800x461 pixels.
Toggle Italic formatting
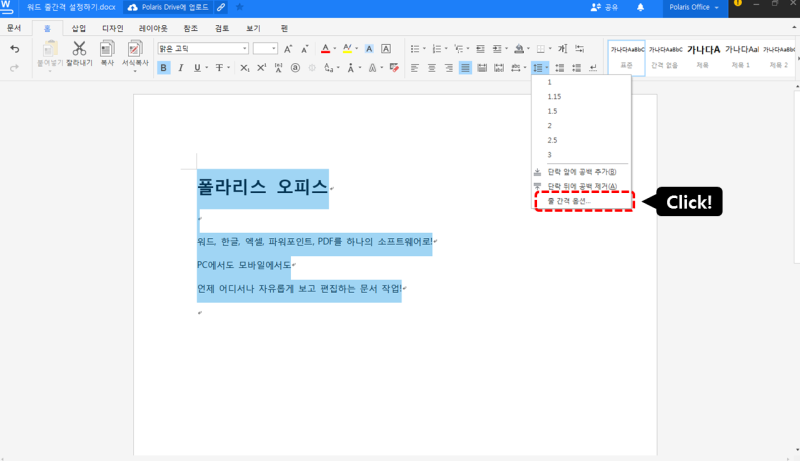[x=180, y=68]
